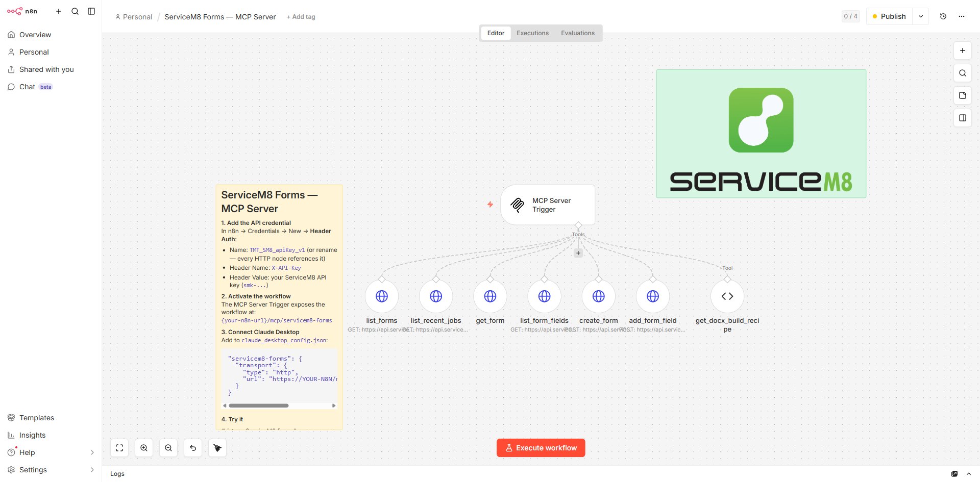Select the list_form_fields HTTP node

click(545, 296)
